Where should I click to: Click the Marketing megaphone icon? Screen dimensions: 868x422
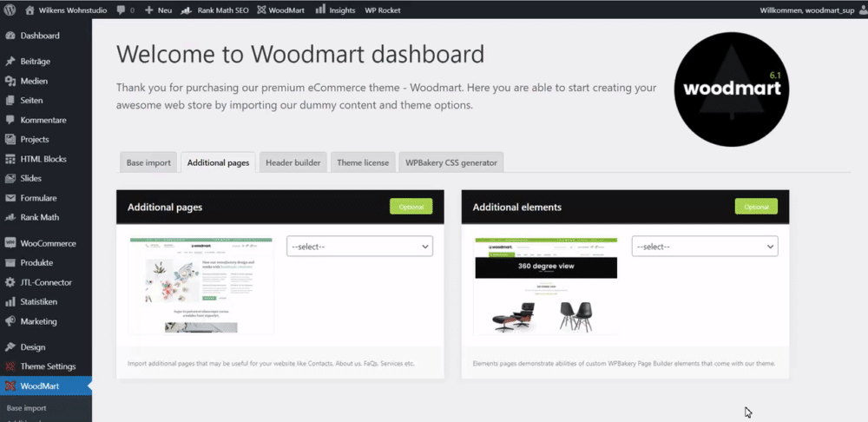10,321
